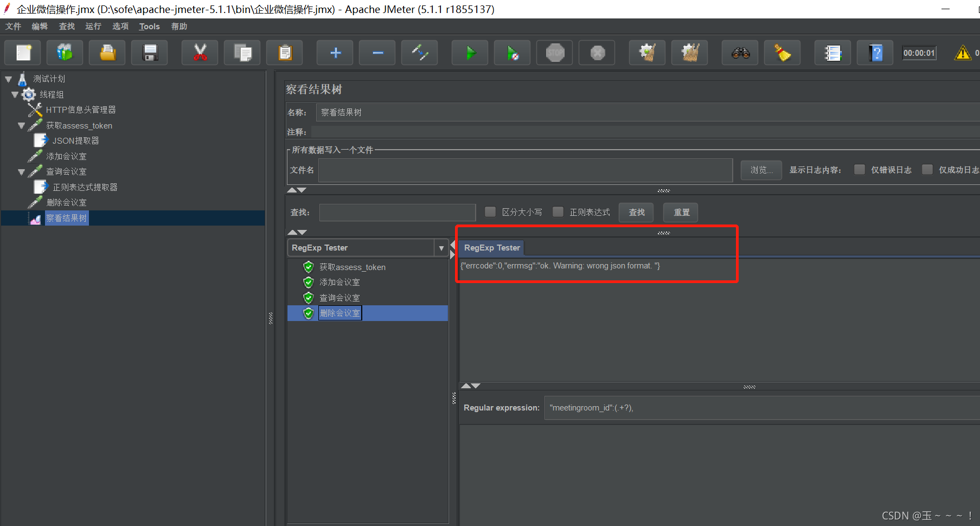Click Start no pauses icon

[513, 53]
